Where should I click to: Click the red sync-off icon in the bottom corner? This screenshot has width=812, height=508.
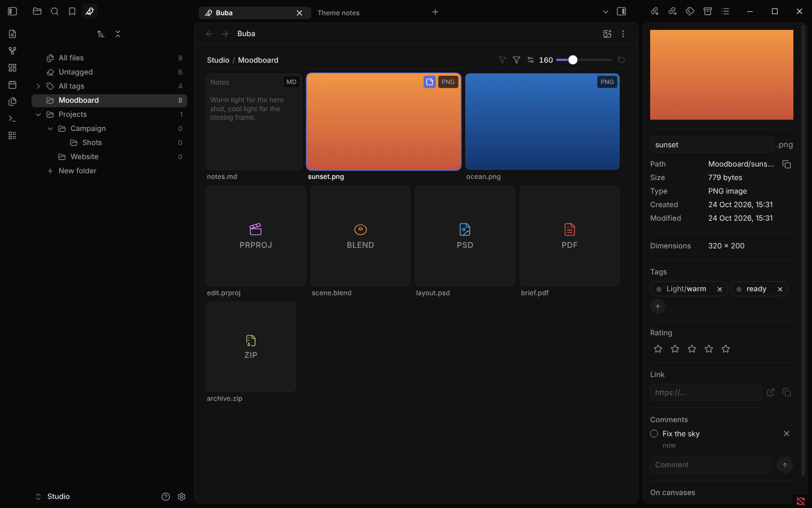(801, 501)
